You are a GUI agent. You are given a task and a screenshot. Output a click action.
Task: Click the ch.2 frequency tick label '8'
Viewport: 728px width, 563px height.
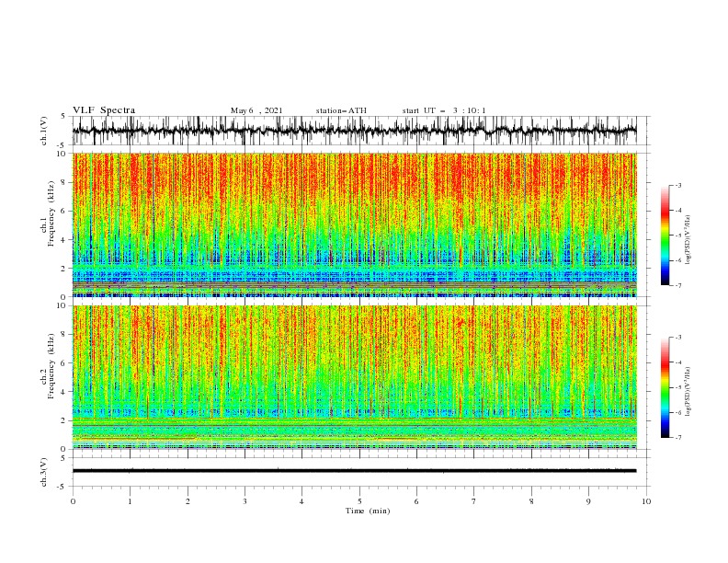pyautogui.click(x=64, y=335)
